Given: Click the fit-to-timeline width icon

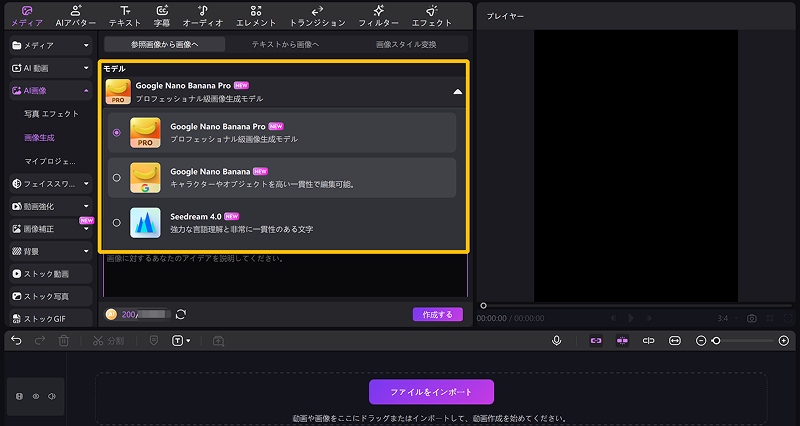Looking at the screenshot, I should point(674,340).
